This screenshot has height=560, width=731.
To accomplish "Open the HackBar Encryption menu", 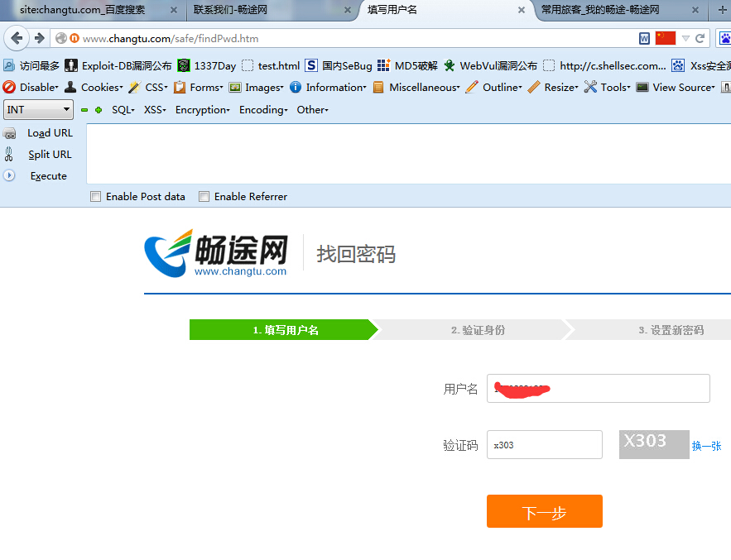I will (x=202, y=110).
